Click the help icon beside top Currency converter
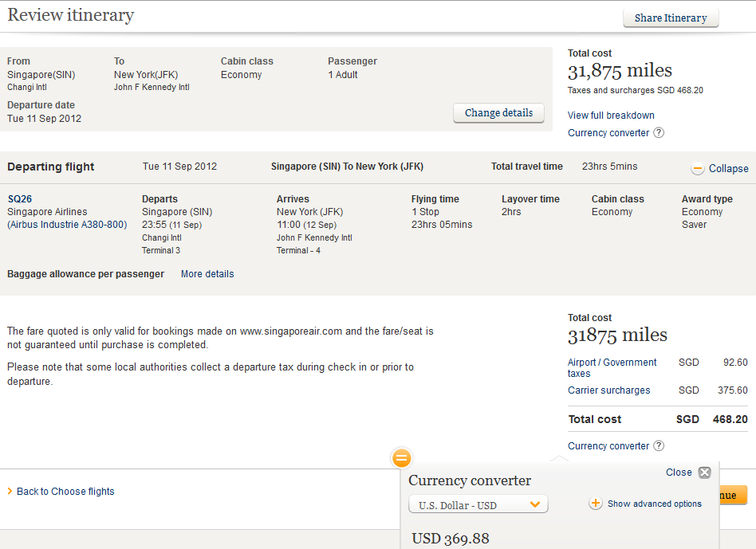Image resolution: width=756 pixels, height=549 pixels. 659,133
